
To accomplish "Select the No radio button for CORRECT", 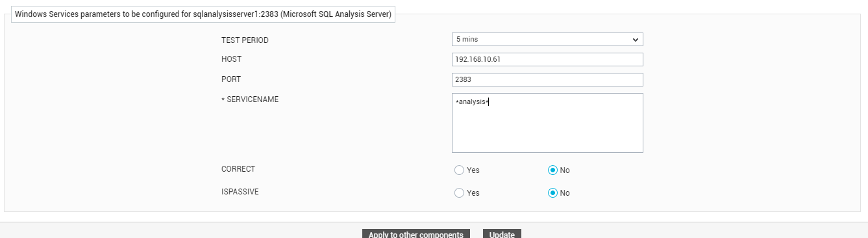I will pos(553,170).
